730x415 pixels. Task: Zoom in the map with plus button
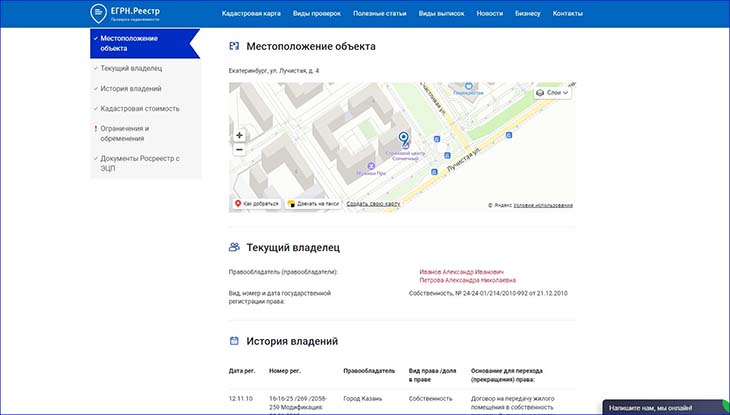point(239,135)
